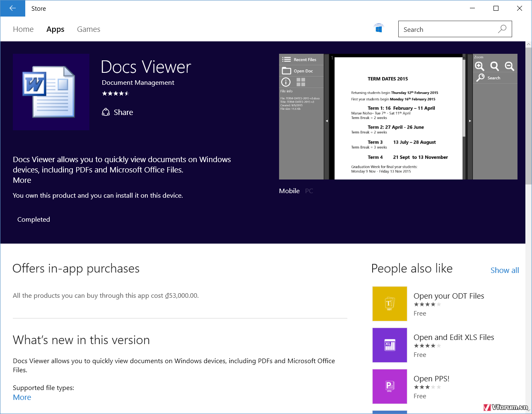Viewport: 532px width, 414px height.
Task: Focus the Search input field
Action: (x=455, y=29)
